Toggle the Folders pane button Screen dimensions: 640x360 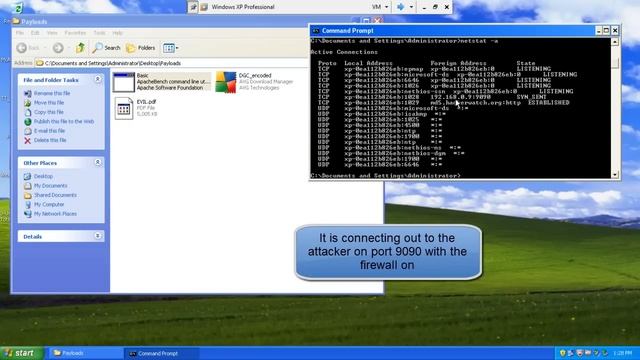coord(140,48)
